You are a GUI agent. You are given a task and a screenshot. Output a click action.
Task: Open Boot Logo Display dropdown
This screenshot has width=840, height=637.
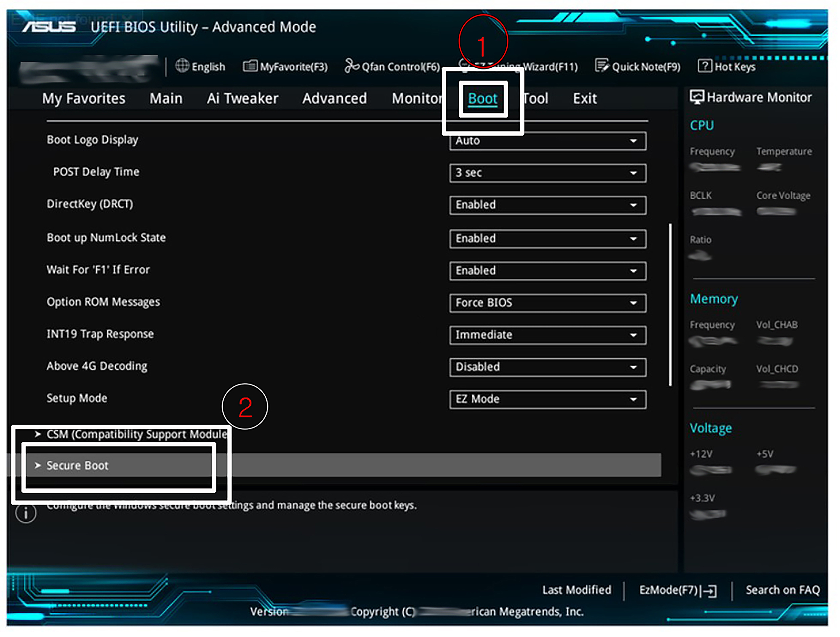point(548,141)
